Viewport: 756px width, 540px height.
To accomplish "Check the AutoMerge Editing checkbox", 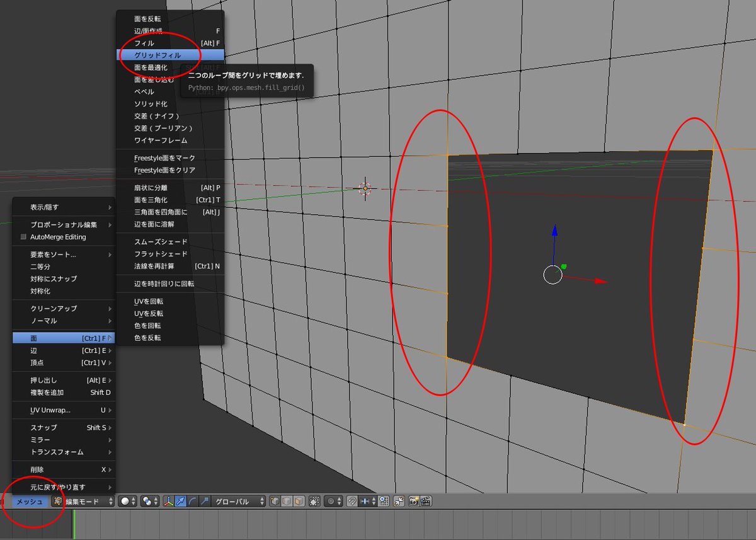I will pyautogui.click(x=24, y=237).
